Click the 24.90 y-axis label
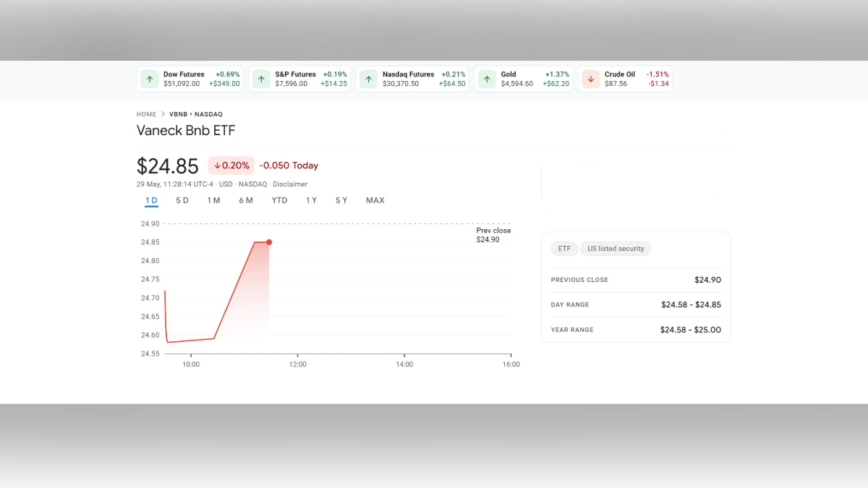This screenshot has width=868, height=488. [150, 224]
